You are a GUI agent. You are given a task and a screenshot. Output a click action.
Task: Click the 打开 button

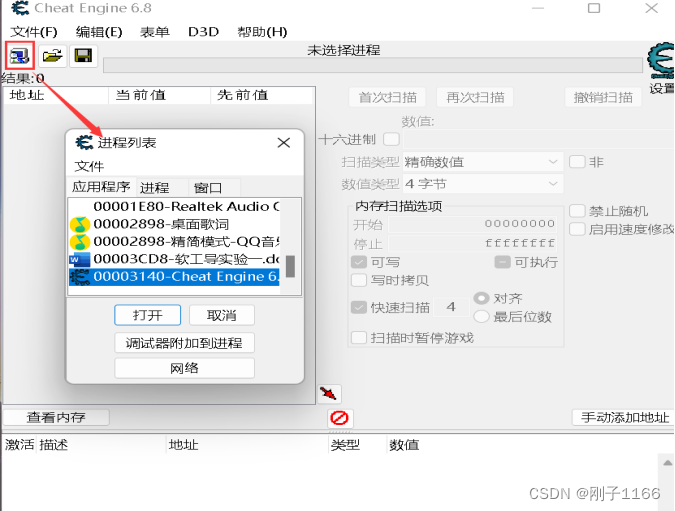pyautogui.click(x=148, y=315)
